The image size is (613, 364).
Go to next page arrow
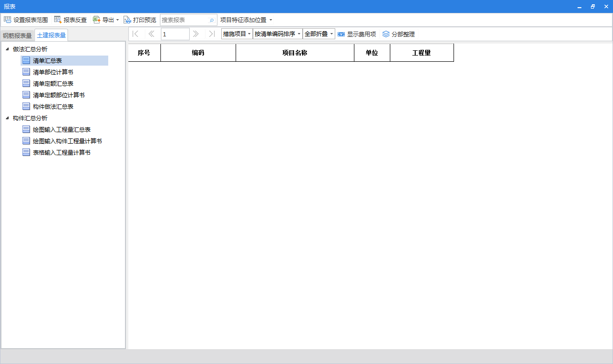[195, 34]
